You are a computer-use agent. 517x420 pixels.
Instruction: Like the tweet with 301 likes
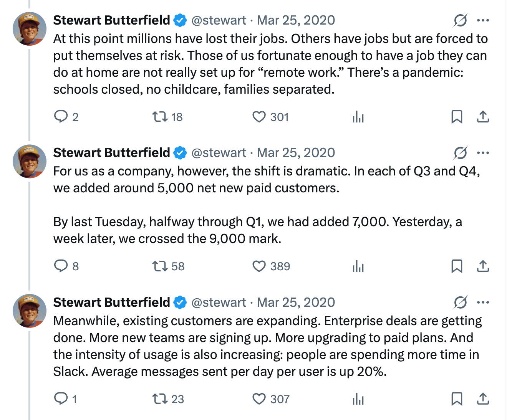(259, 116)
